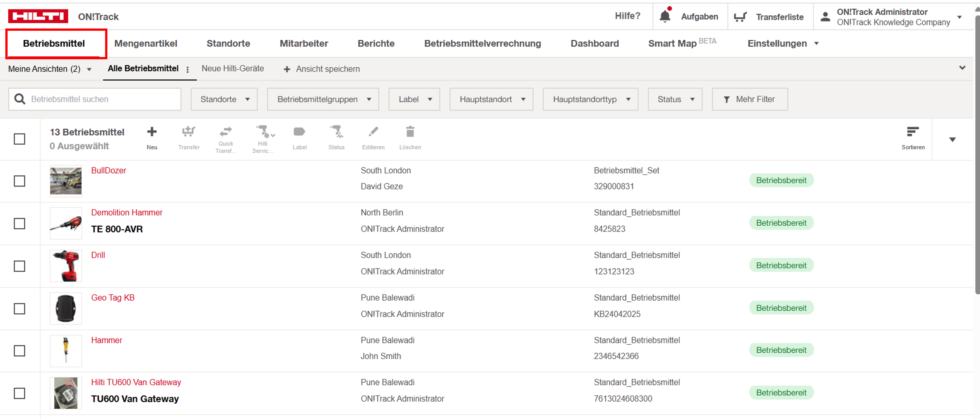Click the search magnifier icon

pos(20,99)
